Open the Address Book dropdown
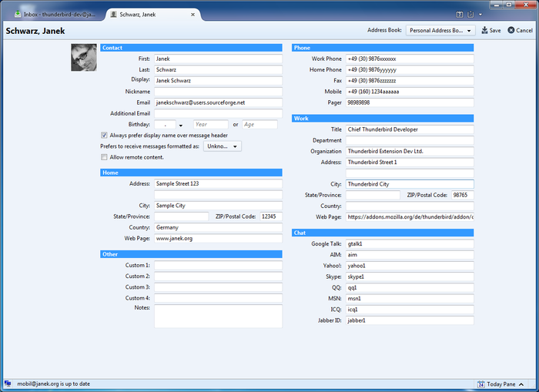The height and width of the screenshot is (392, 539). click(x=440, y=30)
